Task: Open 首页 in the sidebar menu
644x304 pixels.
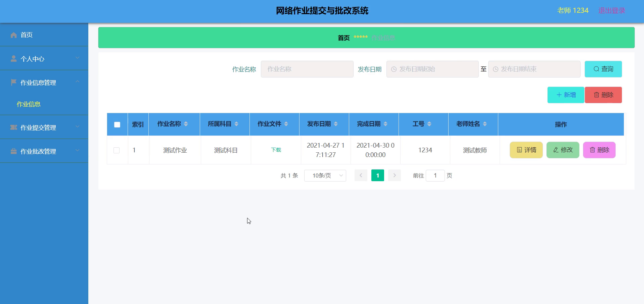Action: pos(44,35)
